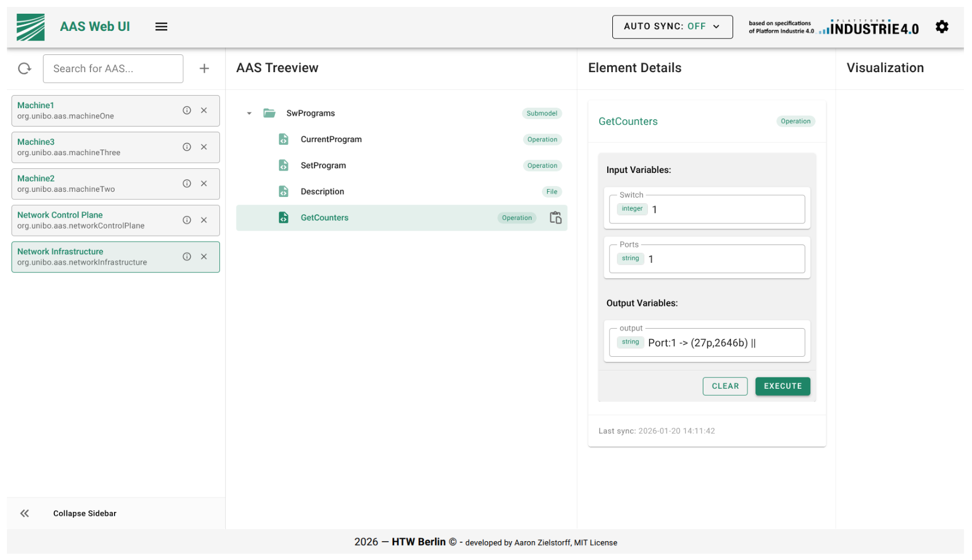Screen dimensions: 972x560
Task: Reload the AAS list with refresh icon
Action: 25,69
